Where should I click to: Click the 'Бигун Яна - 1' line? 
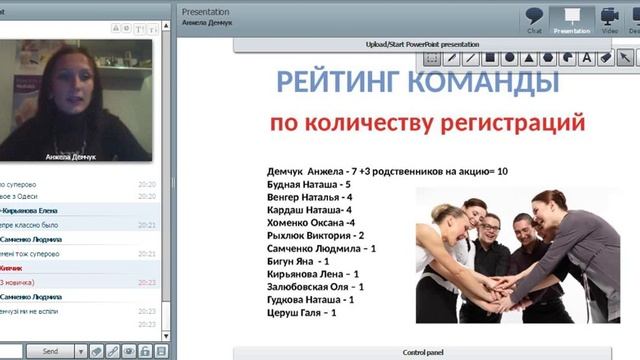298,261
